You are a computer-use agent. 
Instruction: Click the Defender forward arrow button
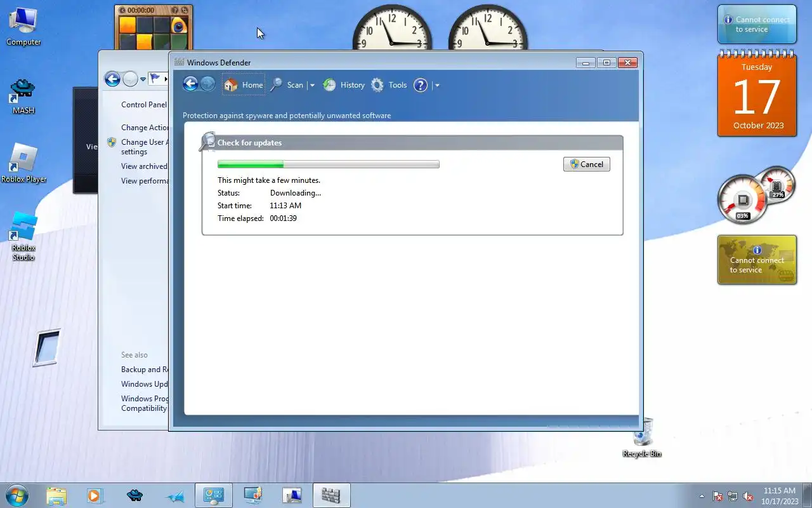tap(207, 84)
